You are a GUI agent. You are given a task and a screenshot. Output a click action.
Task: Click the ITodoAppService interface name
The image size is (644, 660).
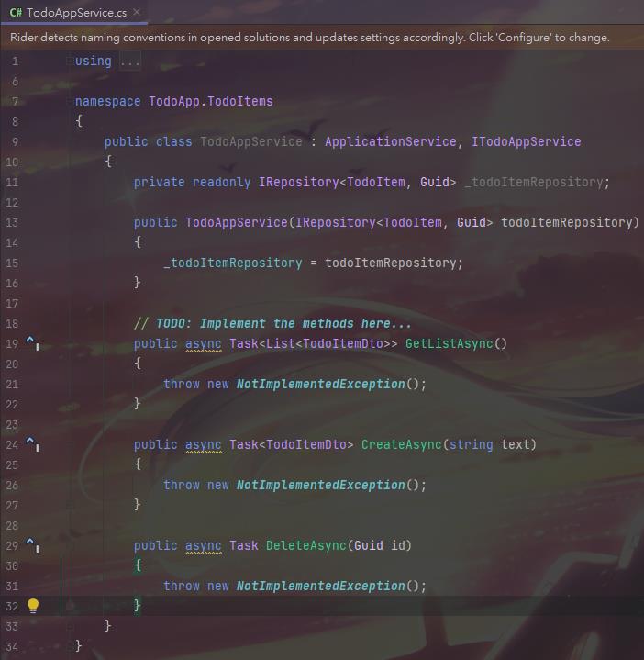click(x=526, y=141)
